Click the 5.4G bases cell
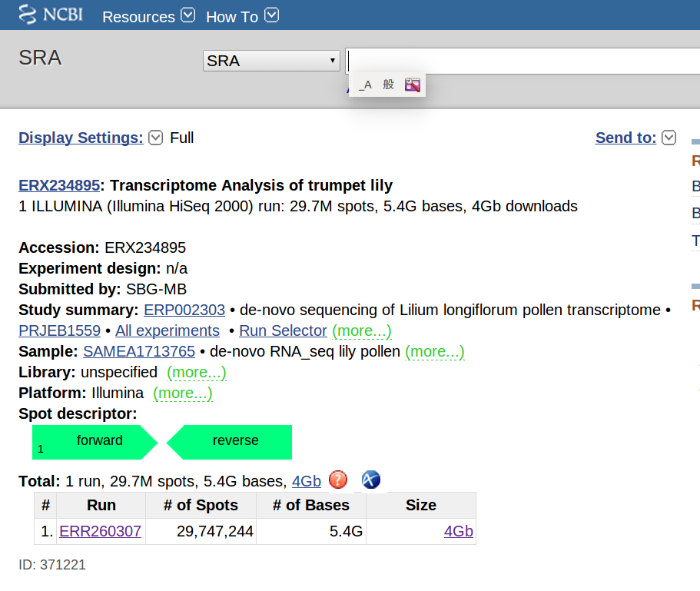 [311, 531]
